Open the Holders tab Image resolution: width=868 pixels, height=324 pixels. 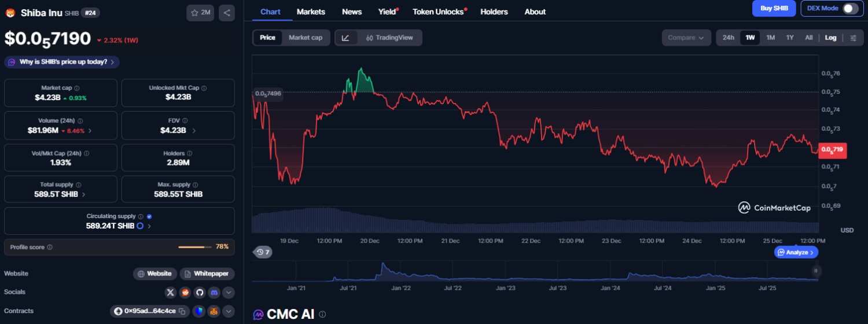pos(494,12)
